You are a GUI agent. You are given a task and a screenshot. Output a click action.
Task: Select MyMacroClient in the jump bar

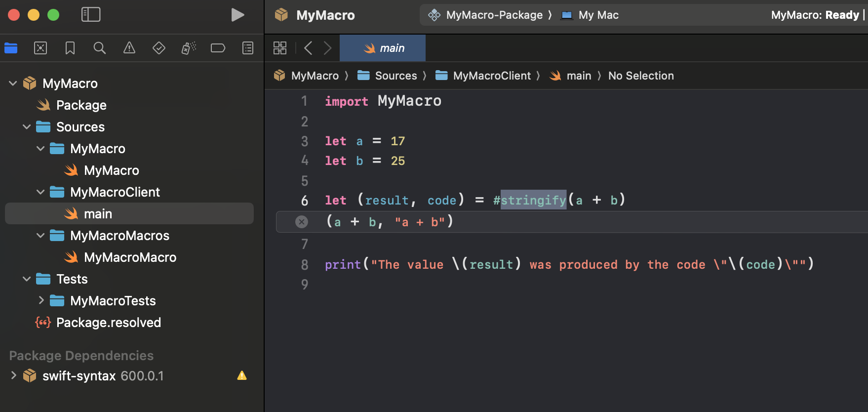pyautogui.click(x=483, y=76)
